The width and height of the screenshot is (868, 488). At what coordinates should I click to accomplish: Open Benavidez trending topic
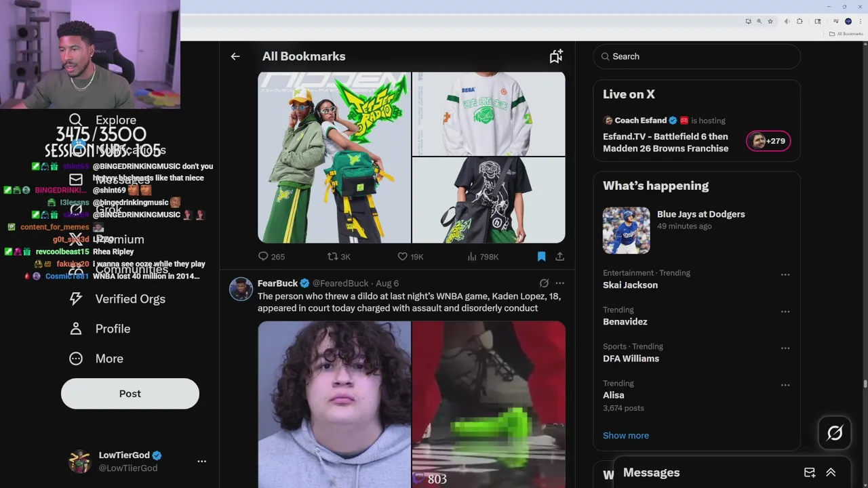coord(625,322)
